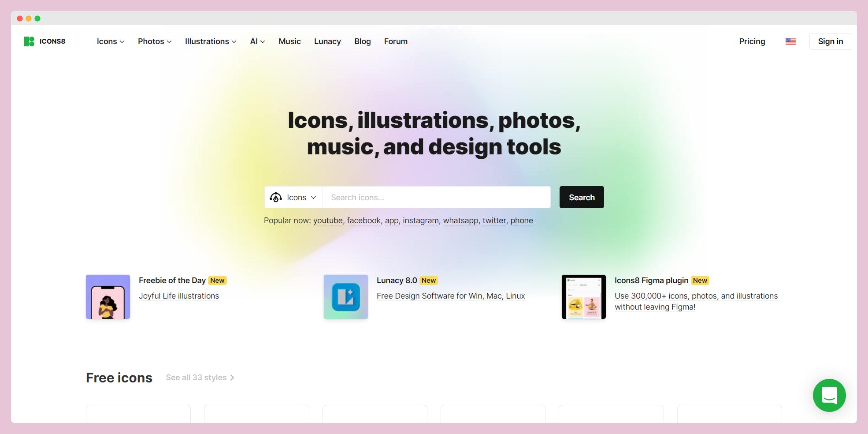Search popular term youtube
Viewport: 868px width, 434px height.
point(328,221)
